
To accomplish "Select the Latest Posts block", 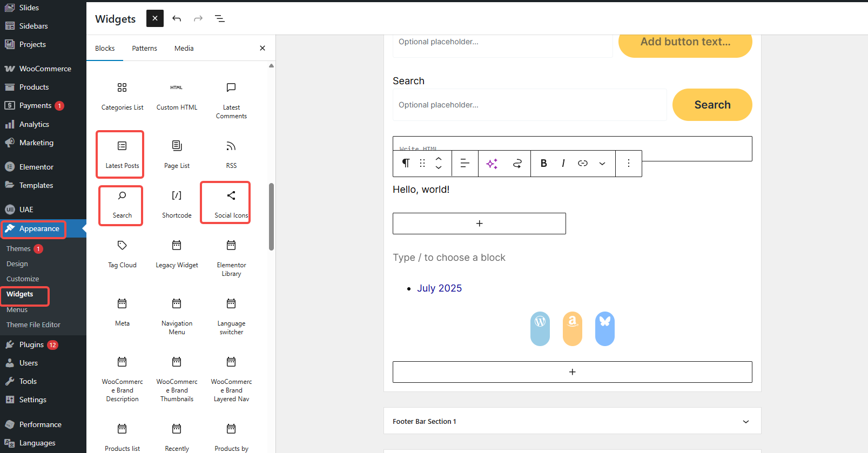I will click(122, 154).
